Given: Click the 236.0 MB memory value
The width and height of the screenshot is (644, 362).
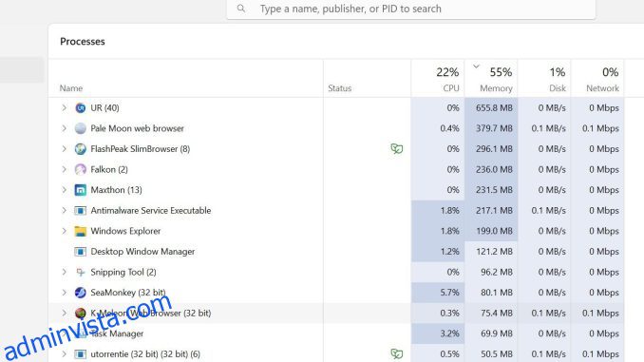Looking at the screenshot, I should 494,170.
